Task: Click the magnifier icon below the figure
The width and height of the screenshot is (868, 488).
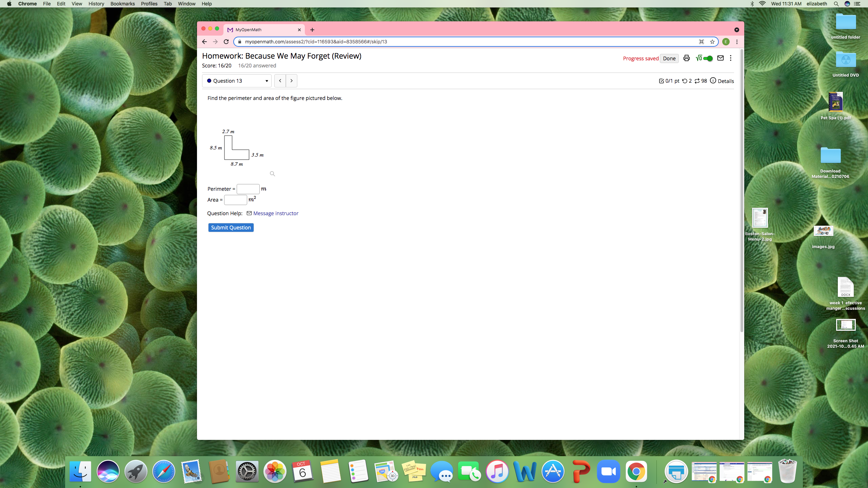Action: (x=272, y=174)
